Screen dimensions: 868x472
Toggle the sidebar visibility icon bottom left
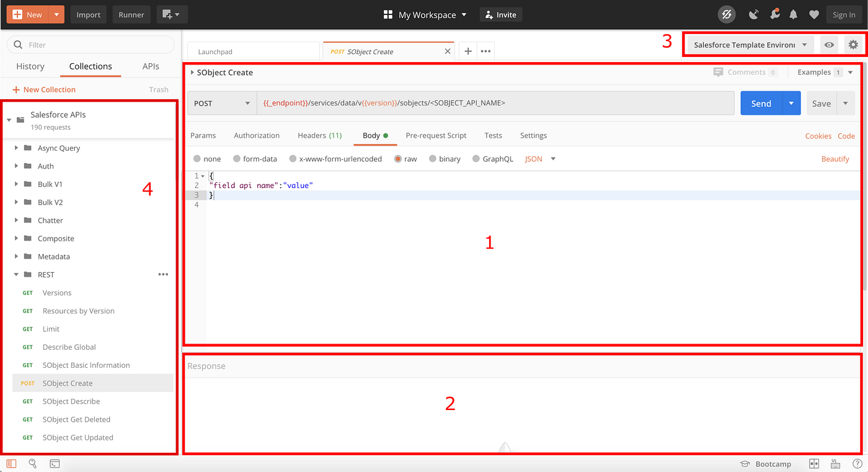(11, 463)
